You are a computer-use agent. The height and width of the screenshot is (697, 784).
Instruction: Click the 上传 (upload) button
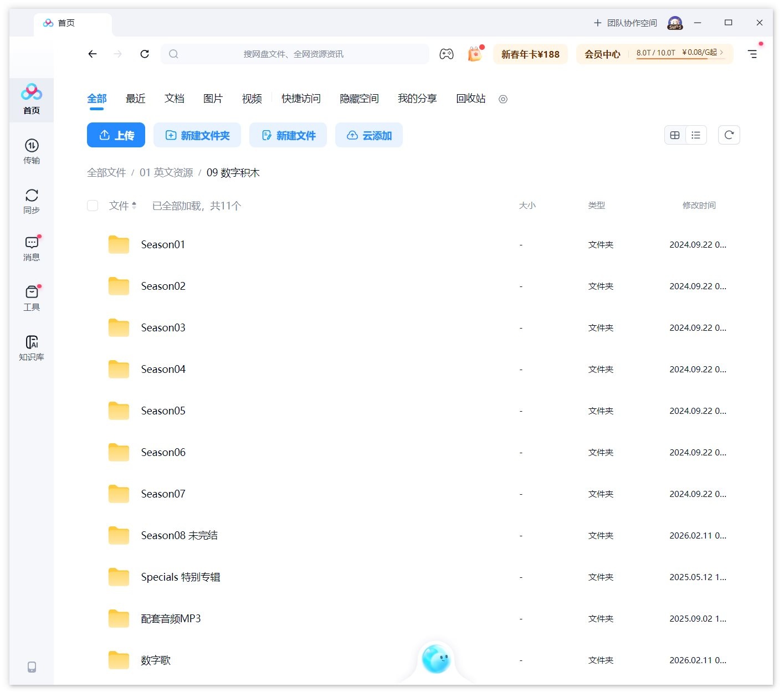pos(116,135)
